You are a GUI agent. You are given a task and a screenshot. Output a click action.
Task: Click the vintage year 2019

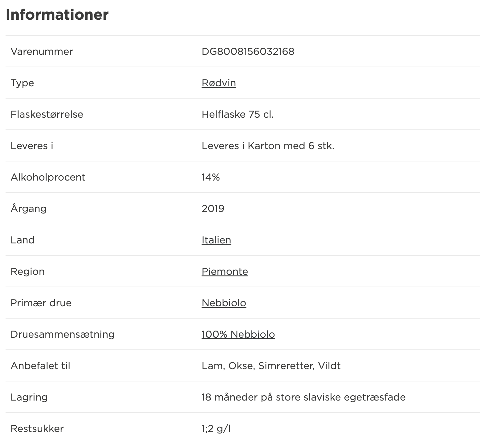point(213,209)
